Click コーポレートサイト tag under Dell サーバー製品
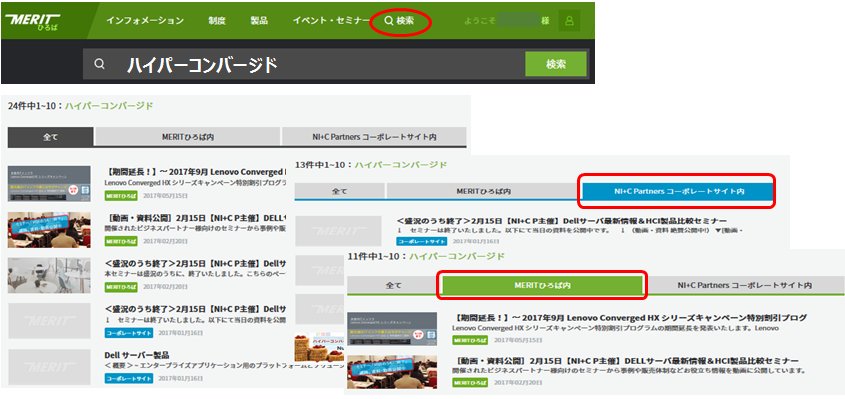 (x=128, y=379)
